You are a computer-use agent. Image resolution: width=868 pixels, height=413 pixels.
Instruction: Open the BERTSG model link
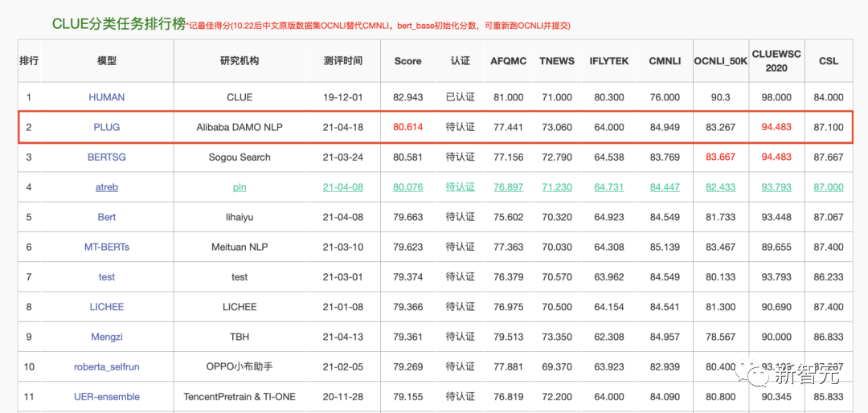pyautogui.click(x=106, y=157)
